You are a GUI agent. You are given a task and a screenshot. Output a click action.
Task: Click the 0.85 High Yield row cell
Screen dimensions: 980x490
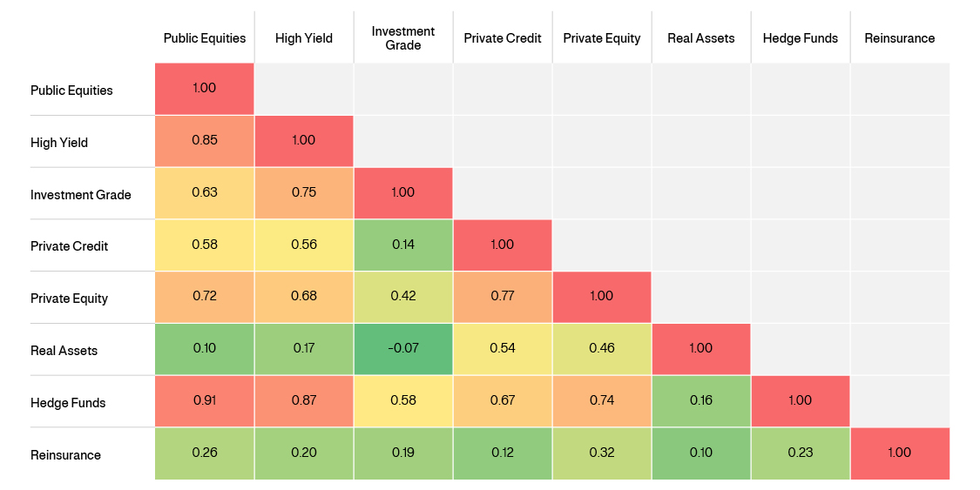pos(204,141)
